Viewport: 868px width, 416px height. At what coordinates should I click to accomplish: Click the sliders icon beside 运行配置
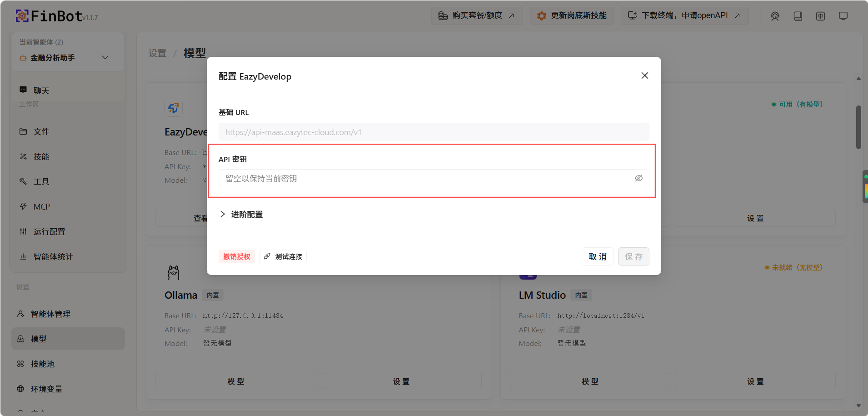tap(23, 231)
